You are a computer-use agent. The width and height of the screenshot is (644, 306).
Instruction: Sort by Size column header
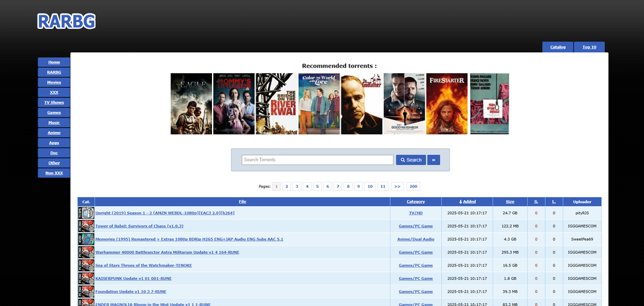tap(510, 202)
